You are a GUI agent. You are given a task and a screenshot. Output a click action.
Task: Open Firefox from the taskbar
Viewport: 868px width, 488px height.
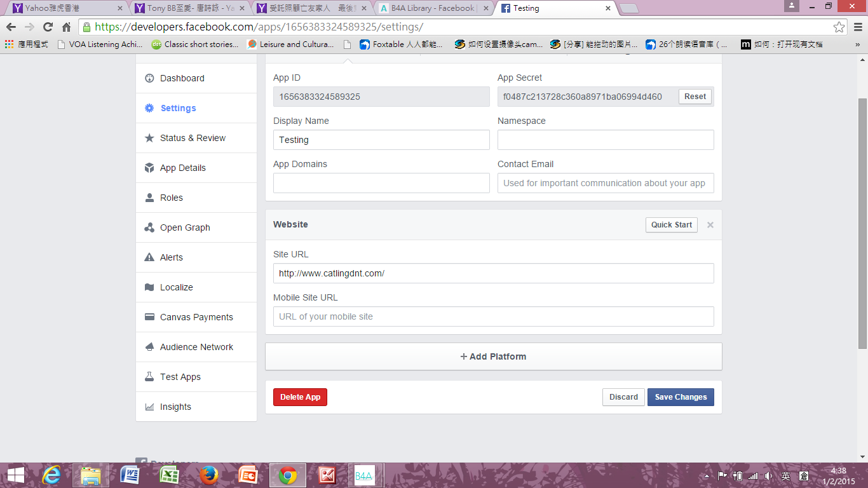[208, 475]
